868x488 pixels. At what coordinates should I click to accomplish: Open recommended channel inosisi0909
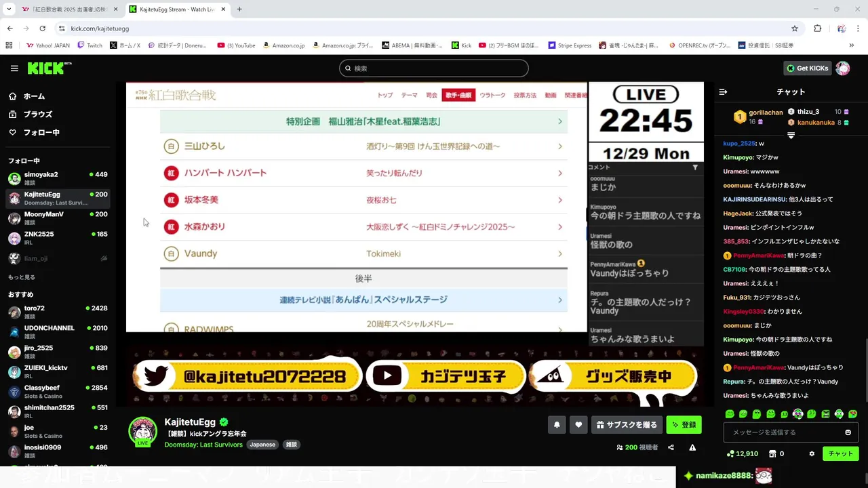pos(58,451)
